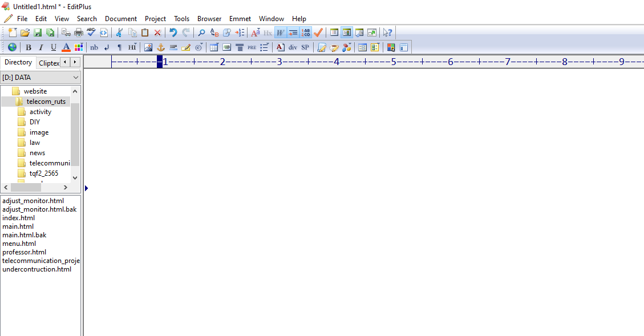Viewport: 644px width, 336px height.
Task: Insert div tag from toolbar
Action: [293, 47]
